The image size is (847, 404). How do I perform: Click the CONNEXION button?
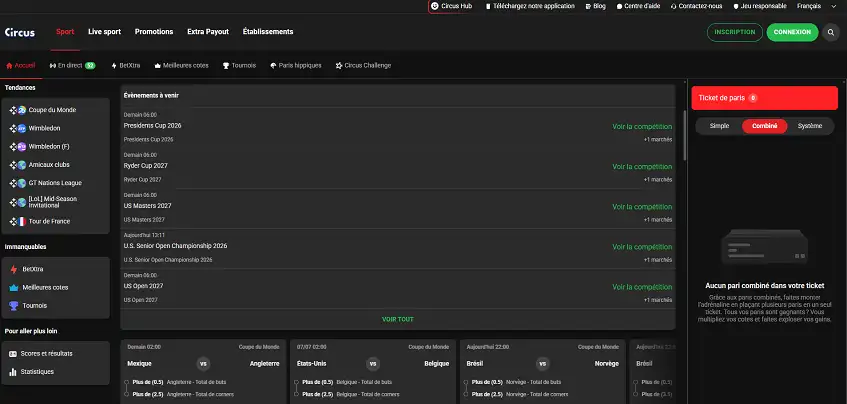[792, 32]
